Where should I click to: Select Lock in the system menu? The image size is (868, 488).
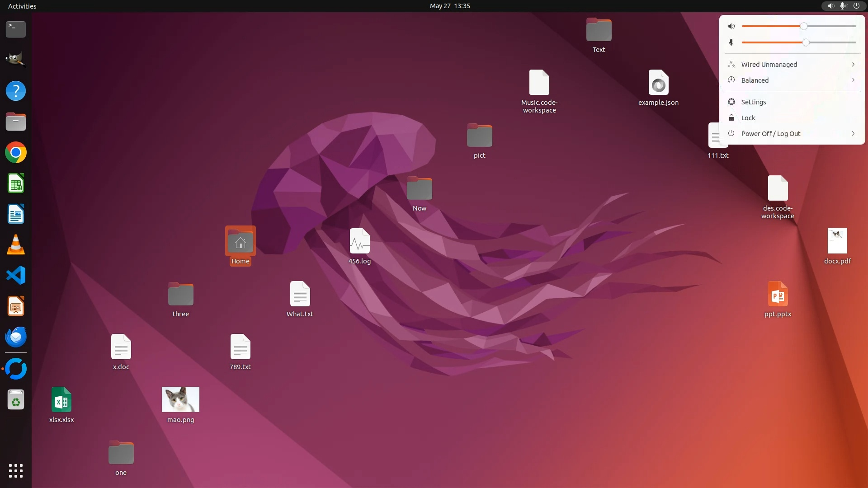tap(748, 118)
